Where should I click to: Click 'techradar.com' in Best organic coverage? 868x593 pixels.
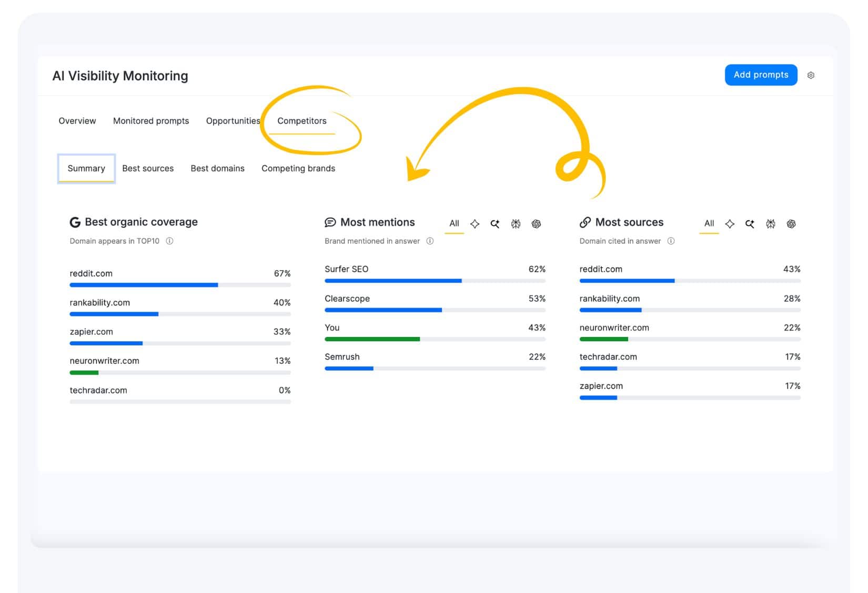coord(98,390)
